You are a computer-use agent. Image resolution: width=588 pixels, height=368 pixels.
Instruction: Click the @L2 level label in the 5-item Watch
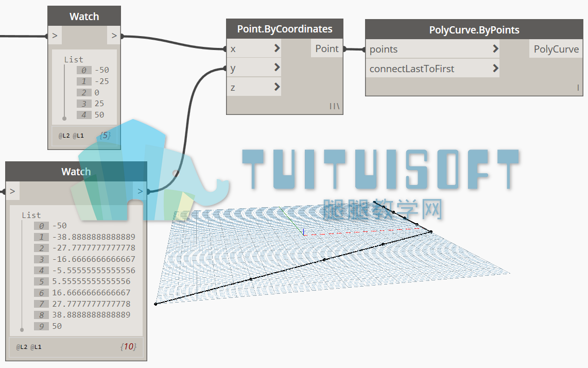64,136
